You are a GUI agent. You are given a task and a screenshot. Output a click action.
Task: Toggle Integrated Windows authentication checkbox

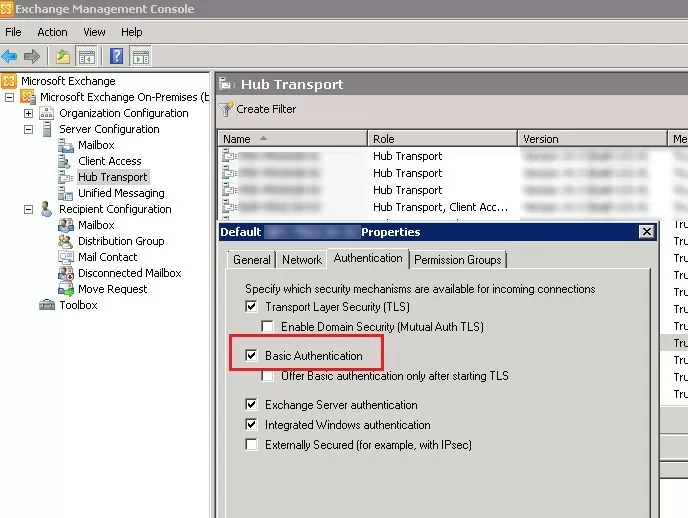pos(251,425)
